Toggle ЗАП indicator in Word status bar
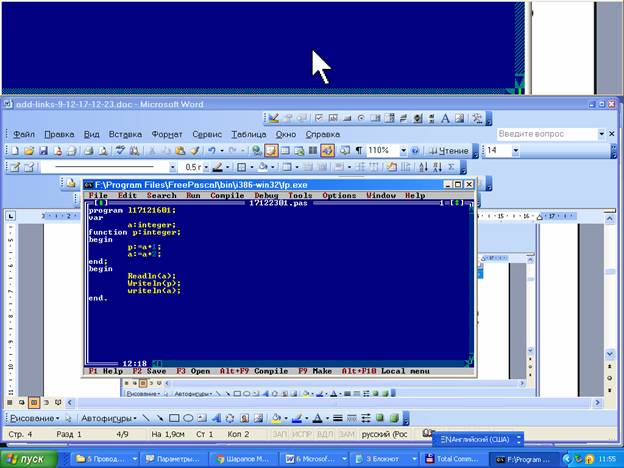The width and height of the screenshot is (624, 468). (279, 434)
